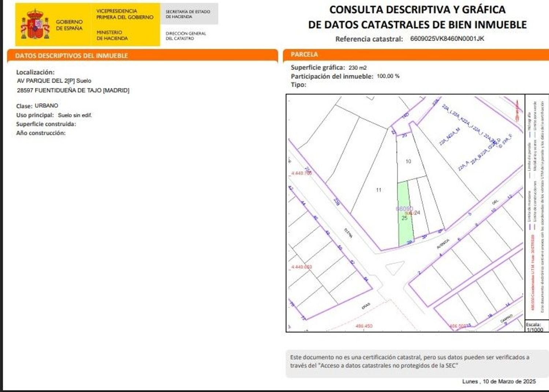This screenshot has width=549, height=392.
Task: Click the Secretaría de Estado de Hacienda box
Action: point(188,14)
